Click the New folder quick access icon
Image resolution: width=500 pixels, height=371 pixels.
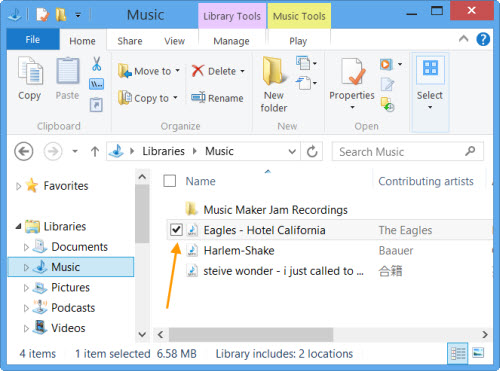click(61, 15)
